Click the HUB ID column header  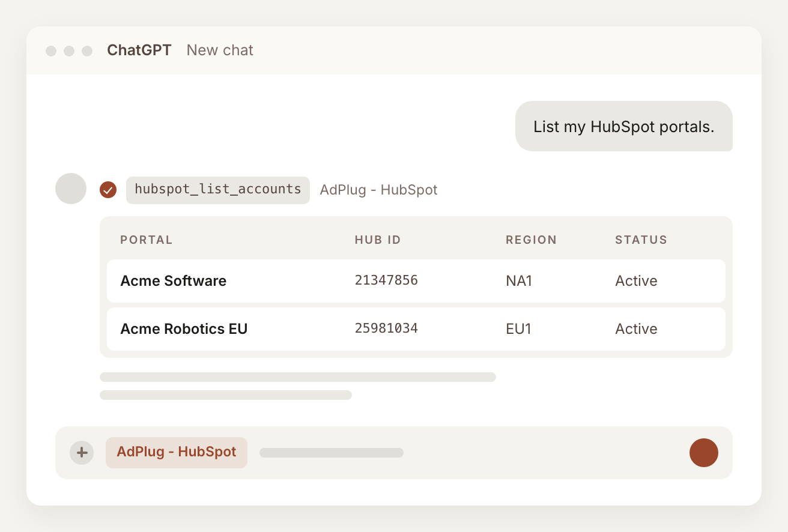[x=378, y=240]
